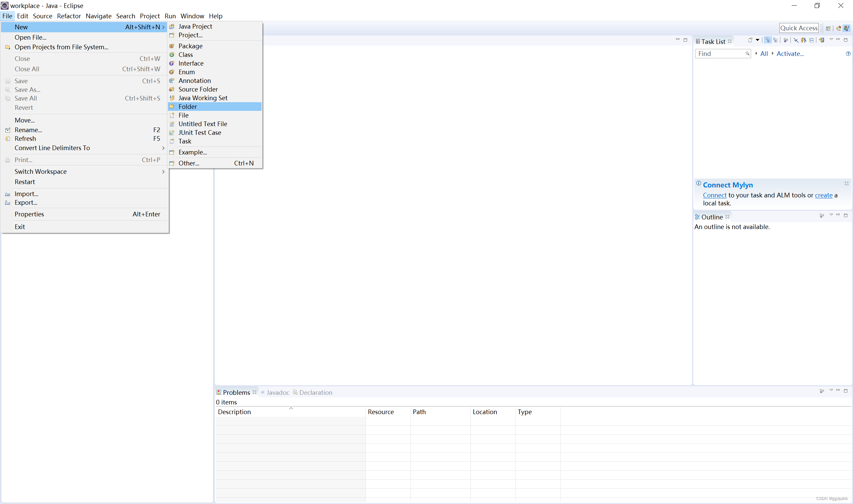Click Import... in the File menu

[85, 194]
